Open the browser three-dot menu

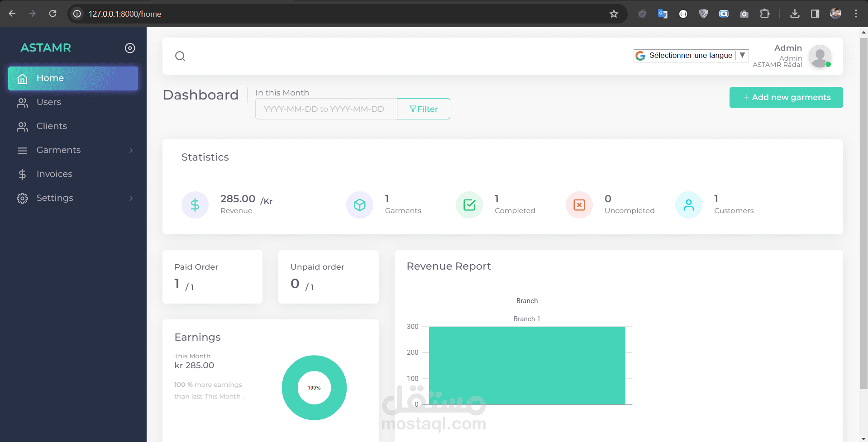pos(856,14)
